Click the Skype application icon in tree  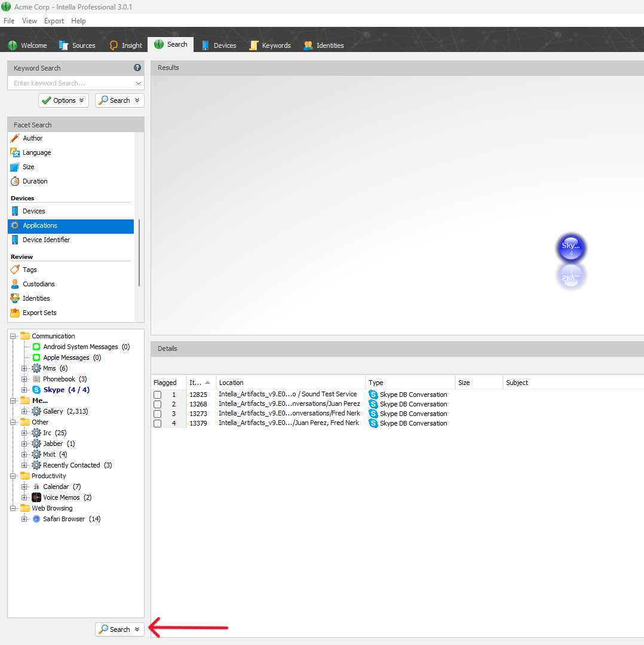36,390
